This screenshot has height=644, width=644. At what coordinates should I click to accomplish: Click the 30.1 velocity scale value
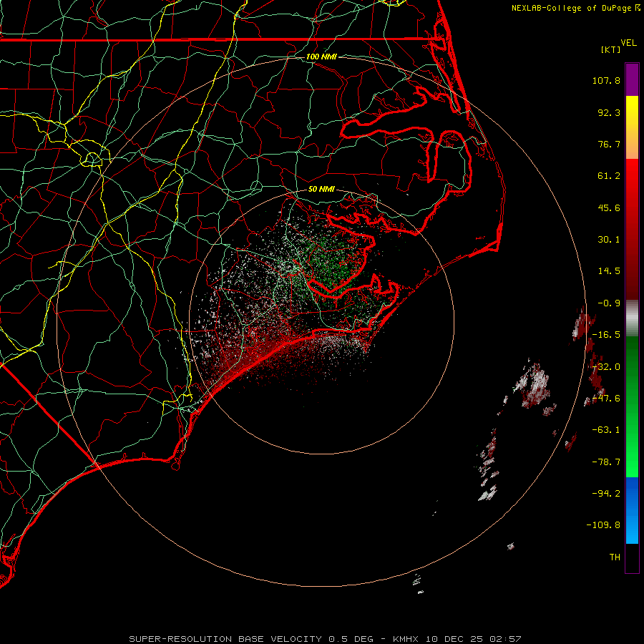(x=609, y=240)
